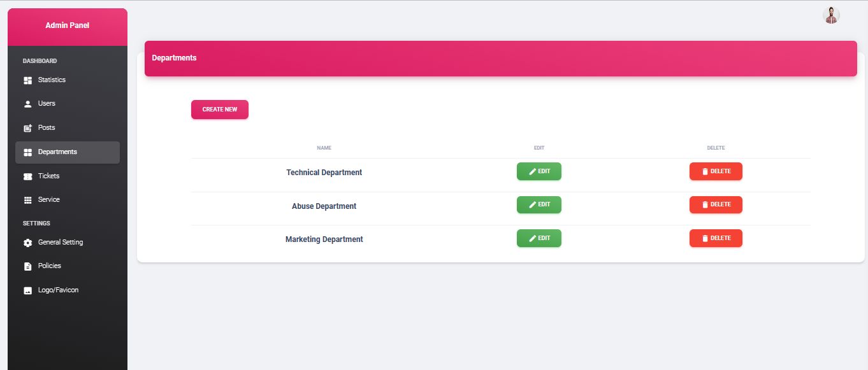Click the Admin Panel header title
This screenshot has height=370, width=868.
click(x=68, y=25)
